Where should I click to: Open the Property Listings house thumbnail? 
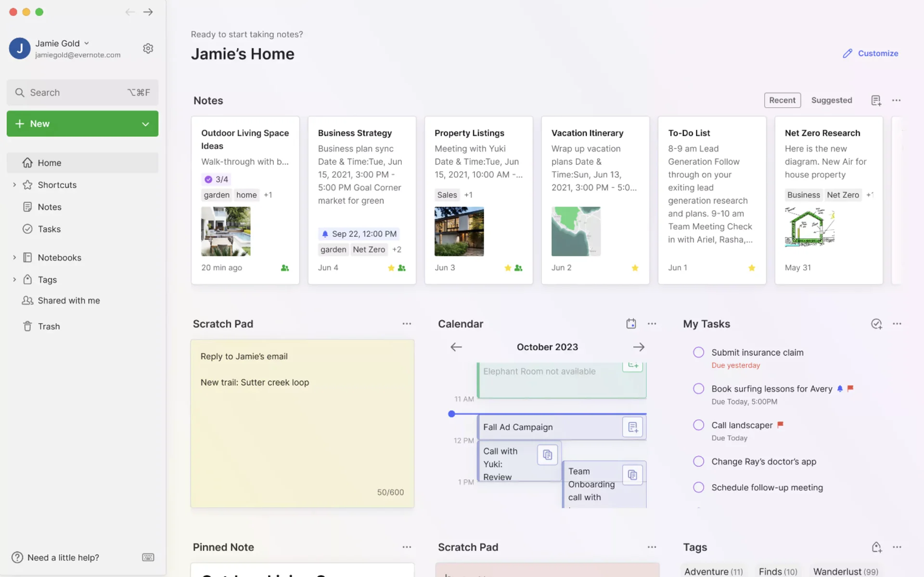459,231
